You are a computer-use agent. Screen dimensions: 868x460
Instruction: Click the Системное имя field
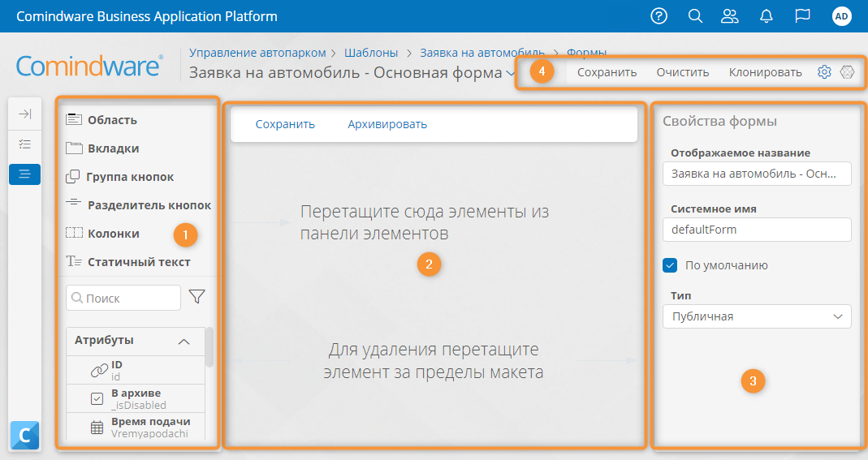tap(757, 230)
